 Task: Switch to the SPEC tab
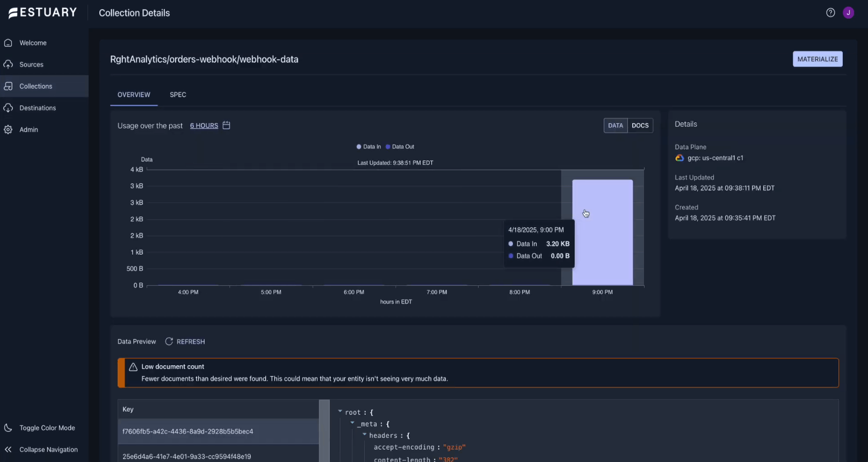point(178,95)
